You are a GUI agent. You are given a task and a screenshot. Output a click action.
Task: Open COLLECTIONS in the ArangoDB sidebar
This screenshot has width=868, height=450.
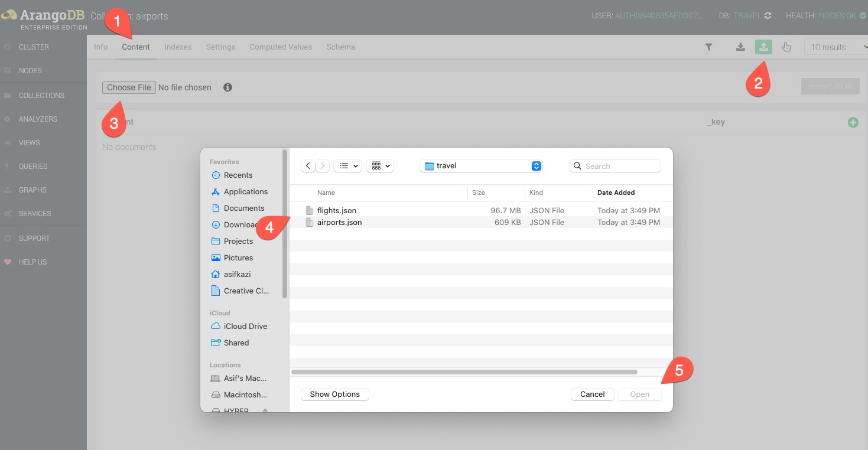(41, 95)
